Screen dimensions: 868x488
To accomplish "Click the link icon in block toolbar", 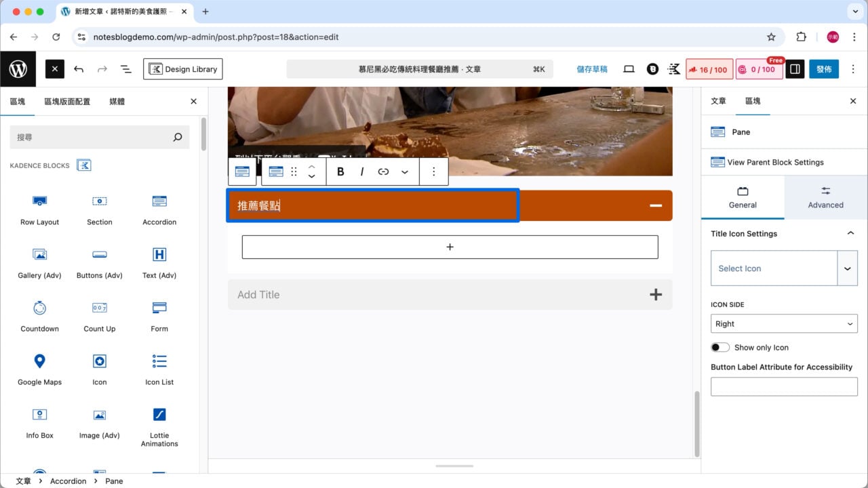I will click(x=383, y=171).
